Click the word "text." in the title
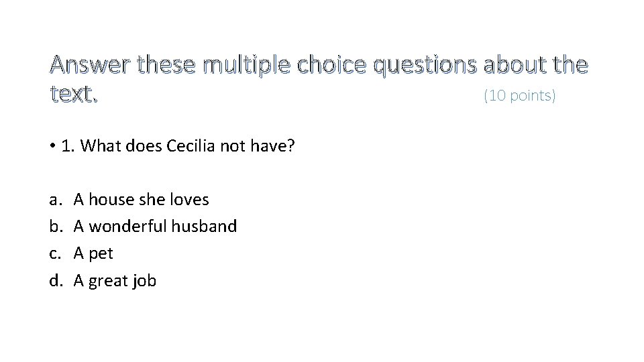 click(x=74, y=95)
